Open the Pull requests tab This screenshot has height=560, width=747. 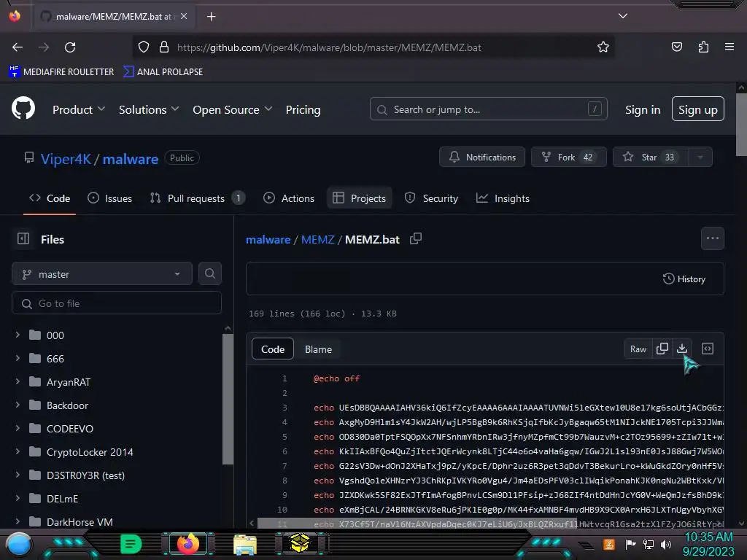[197, 198]
